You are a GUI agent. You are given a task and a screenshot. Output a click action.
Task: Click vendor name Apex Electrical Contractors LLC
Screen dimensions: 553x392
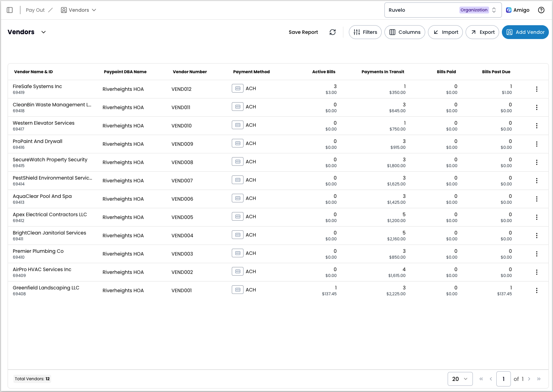pos(50,214)
